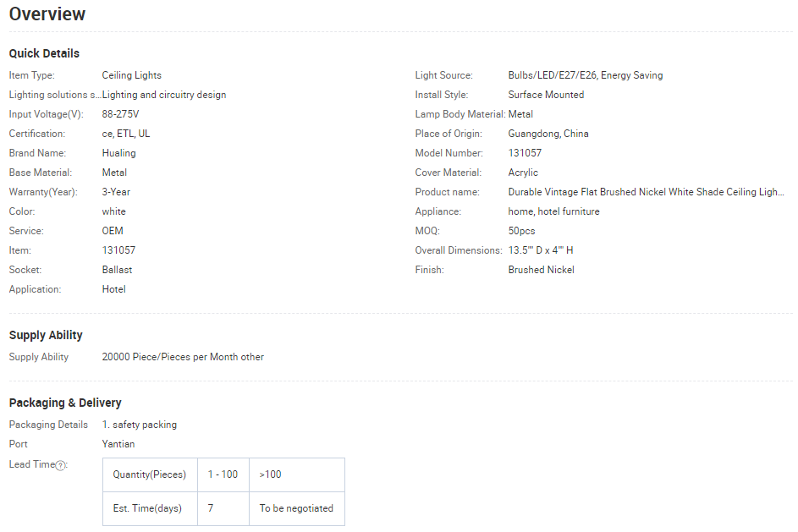798x532 pixels.
Task: Click the Overall Dimensions value
Action: pyautogui.click(x=541, y=250)
